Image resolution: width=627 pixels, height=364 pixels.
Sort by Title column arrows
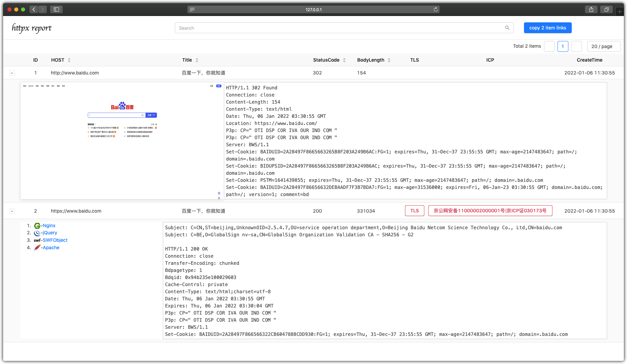(x=197, y=60)
